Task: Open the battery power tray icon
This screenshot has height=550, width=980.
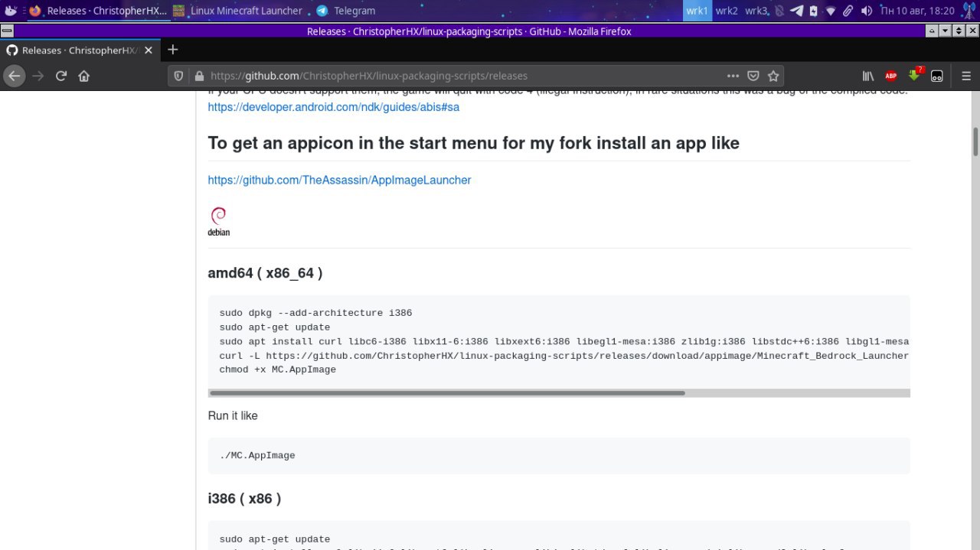Action: click(x=814, y=11)
